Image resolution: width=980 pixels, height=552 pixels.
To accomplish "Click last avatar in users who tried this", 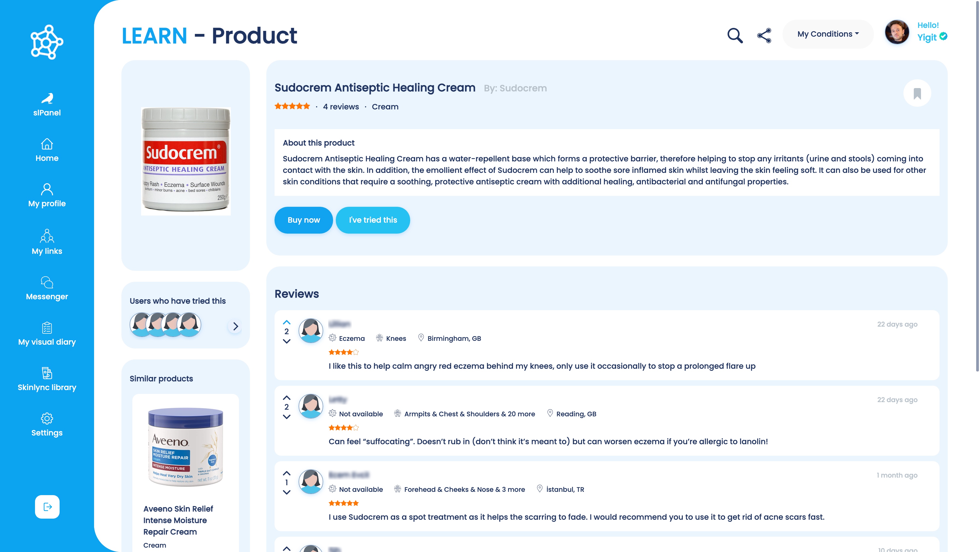I will point(189,325).
